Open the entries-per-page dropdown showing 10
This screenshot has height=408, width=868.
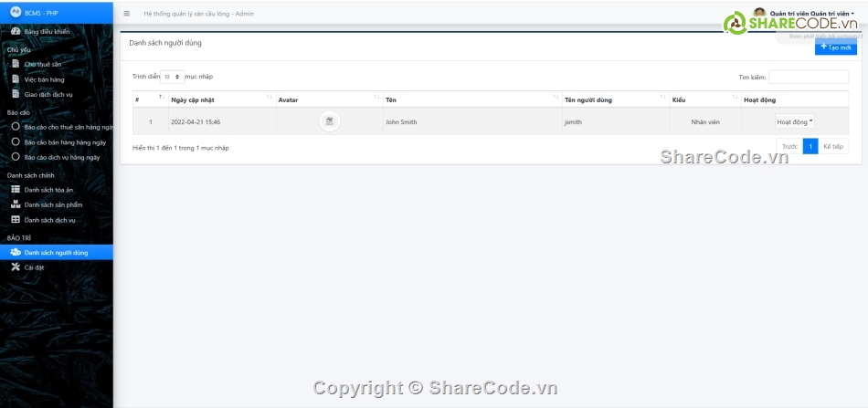(x=173, y=78)
